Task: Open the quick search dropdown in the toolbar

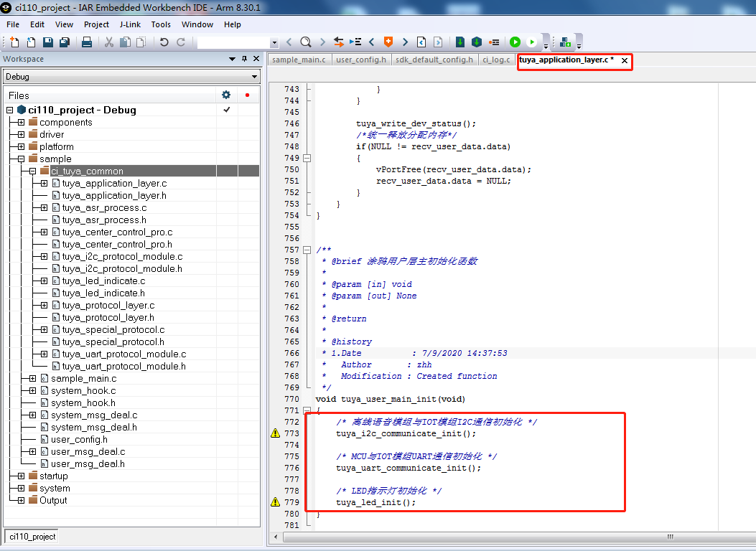Action: click(x=274, y=43)
